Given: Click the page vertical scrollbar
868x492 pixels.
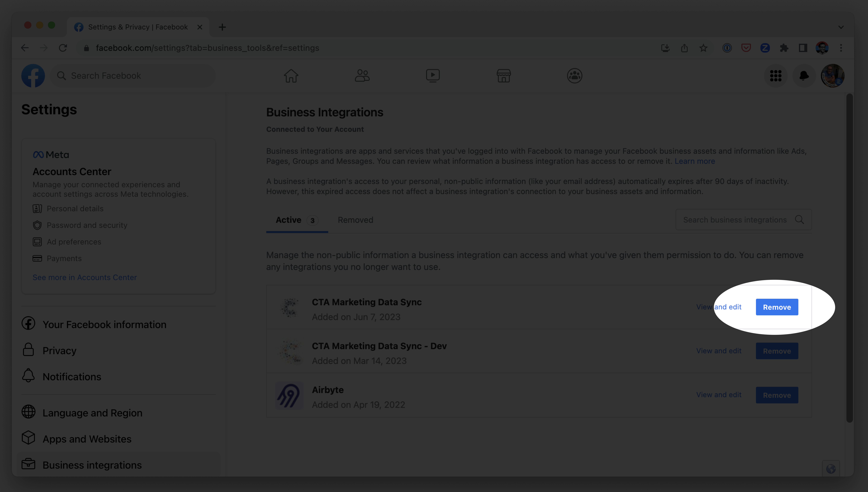Looking at the screenshot, I should point(849,257).
